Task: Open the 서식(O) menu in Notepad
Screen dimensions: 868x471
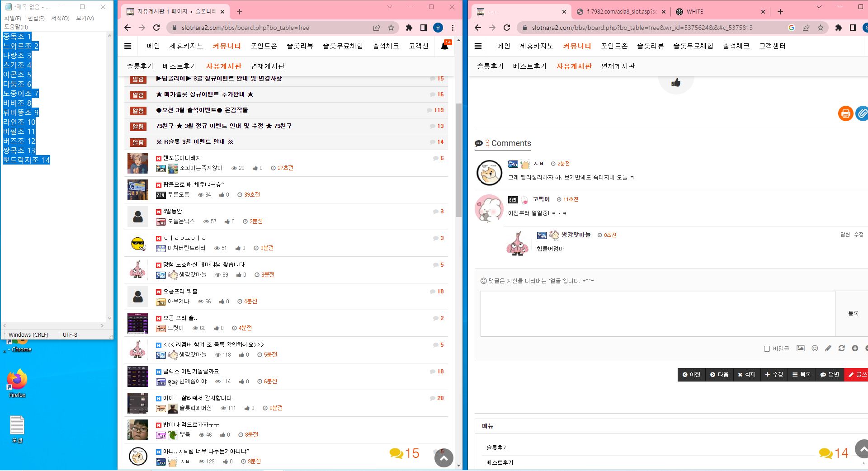Action: [x=60, y=18]
